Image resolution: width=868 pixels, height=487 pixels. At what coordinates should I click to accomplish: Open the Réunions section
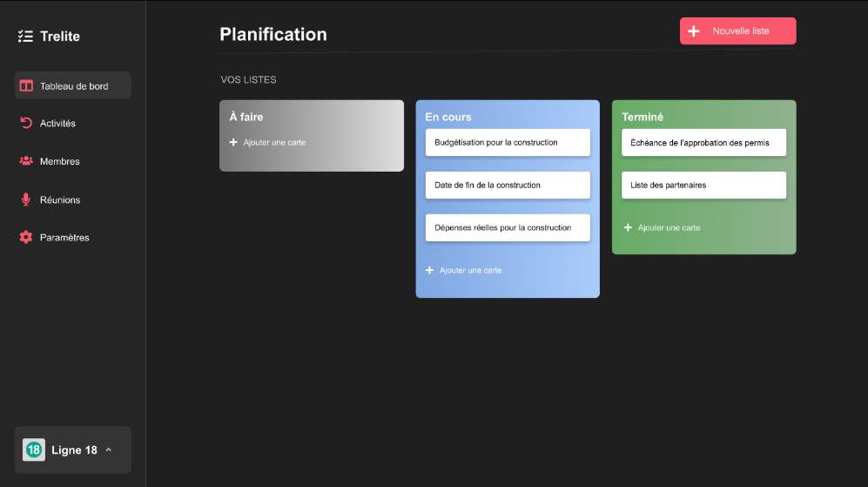click(59, 200)
